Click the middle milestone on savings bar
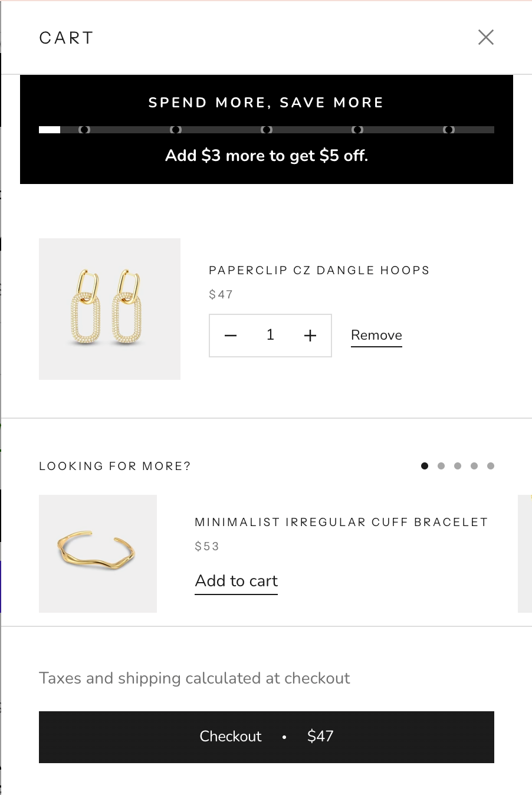The width and height of the screenshot is (532, 795). [267, 130]
